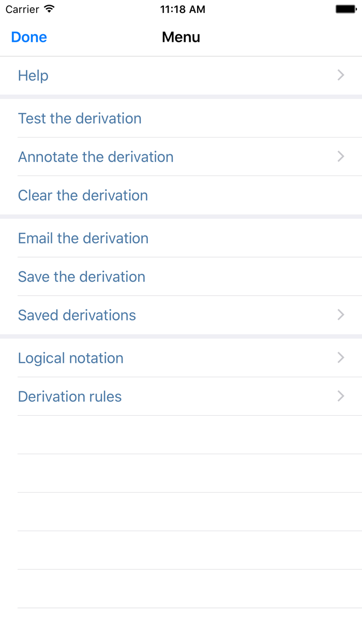Open Annotate the derivation
The image size is (362, 644).
tap(96, 157)
